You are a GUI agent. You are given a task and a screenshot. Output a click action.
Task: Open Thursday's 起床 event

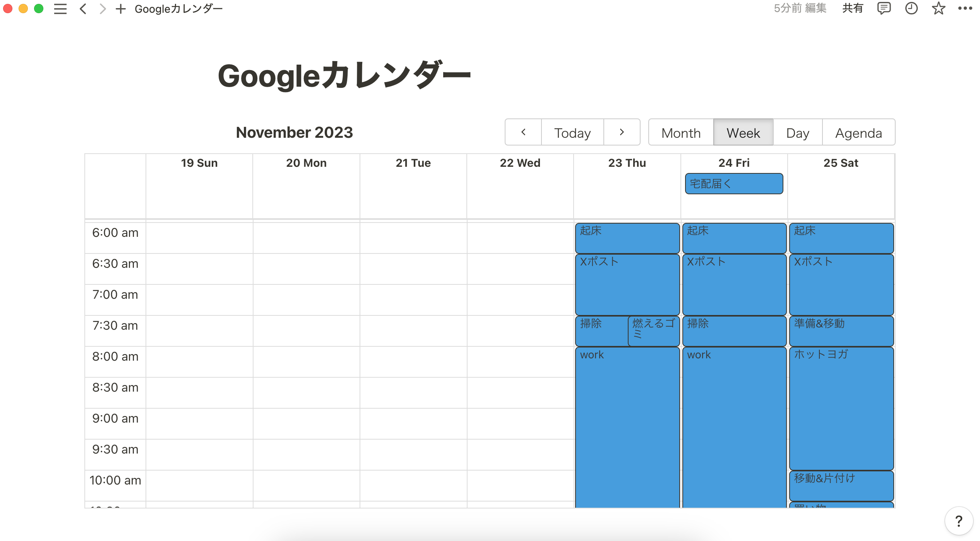pyautogui.click(x=627, y=238)
